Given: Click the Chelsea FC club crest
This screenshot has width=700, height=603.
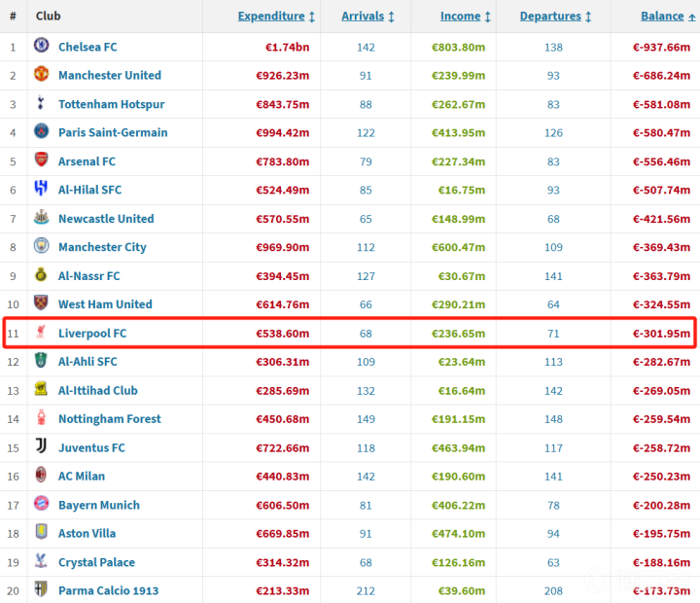Looking at the screenshot, I should [x=42, y=45].
